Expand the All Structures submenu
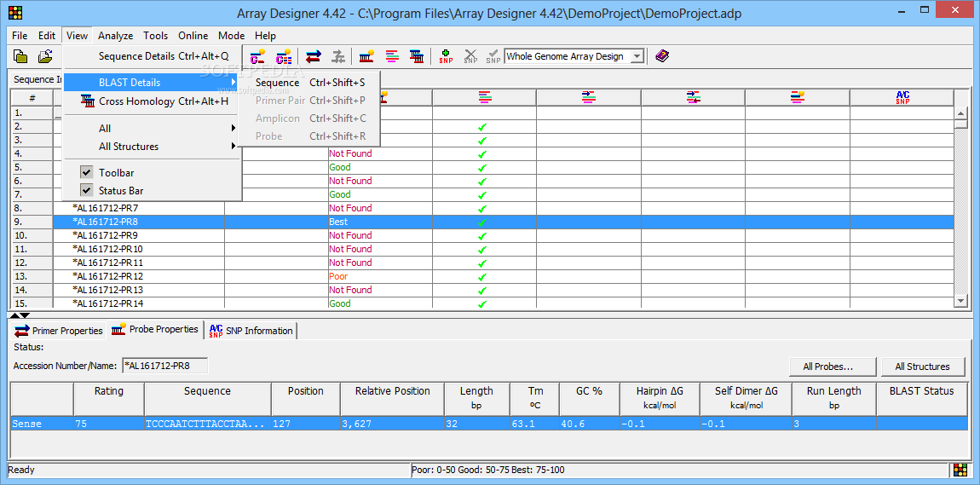This screenshot has height=485, width=980. (151, 147)
